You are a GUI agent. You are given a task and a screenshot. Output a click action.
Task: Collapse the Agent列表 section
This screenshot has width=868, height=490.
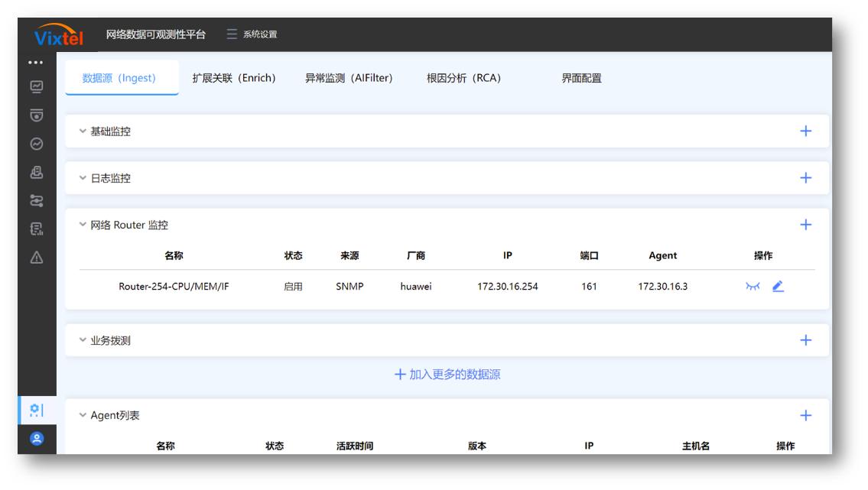[x=83, y=415]
